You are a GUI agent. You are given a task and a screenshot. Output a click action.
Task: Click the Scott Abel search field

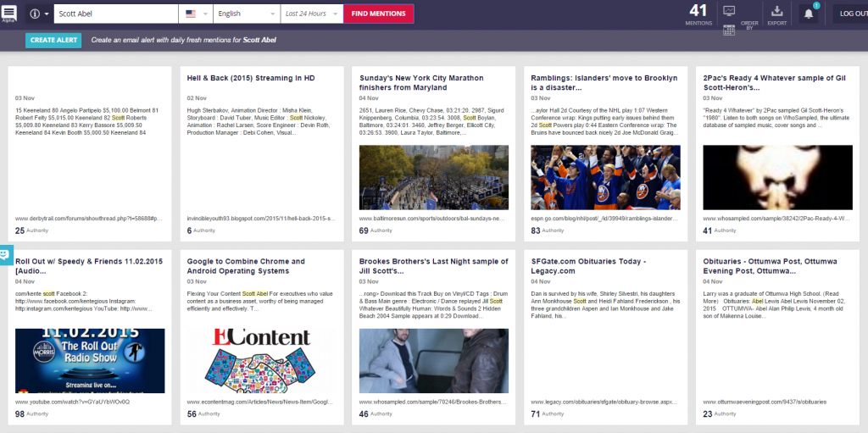pyautogui.click(x=115, y=14)
